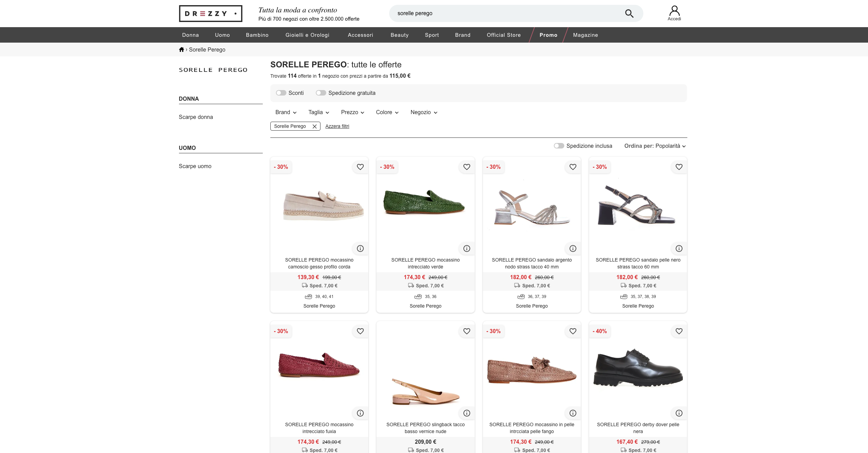
Task: Open Ordina per Popolarità dropdown
Action: click(655, 146)
